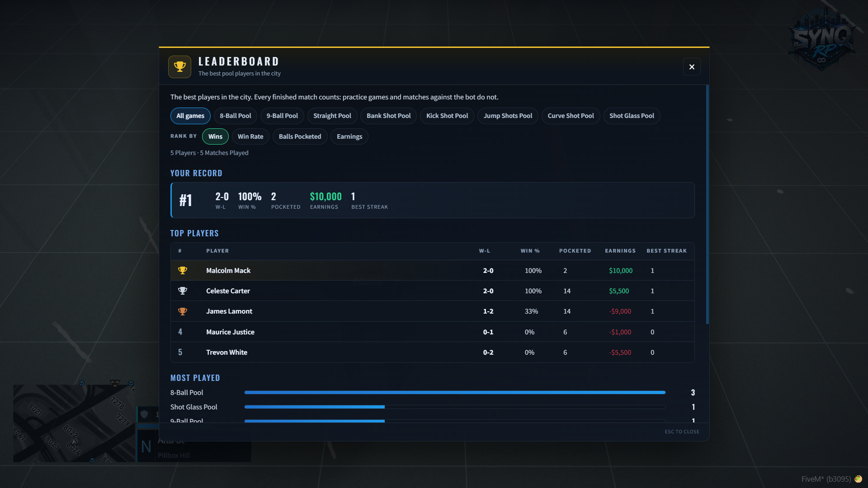Click the POCKETED column header

click(575, 251)
